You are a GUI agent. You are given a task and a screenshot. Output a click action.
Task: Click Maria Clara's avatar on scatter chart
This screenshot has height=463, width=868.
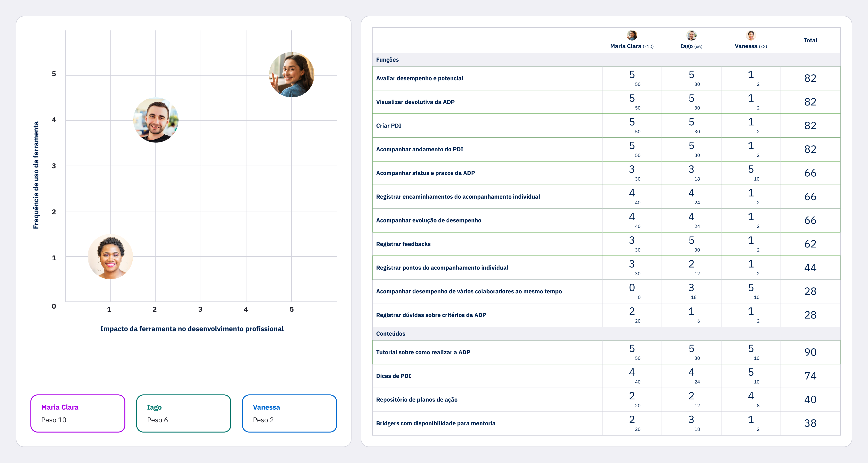click(x=291, y=75)
